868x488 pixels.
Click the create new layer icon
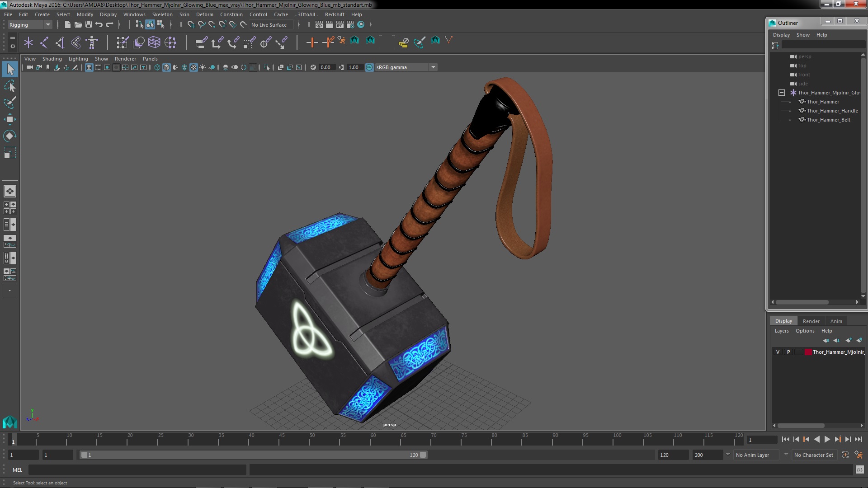point(849,340)
